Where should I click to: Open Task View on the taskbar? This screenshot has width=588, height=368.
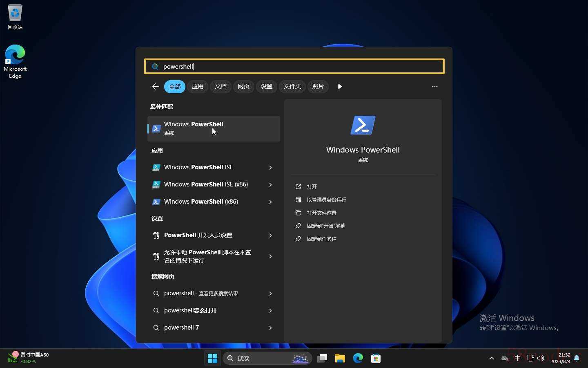tap(322, 358)
